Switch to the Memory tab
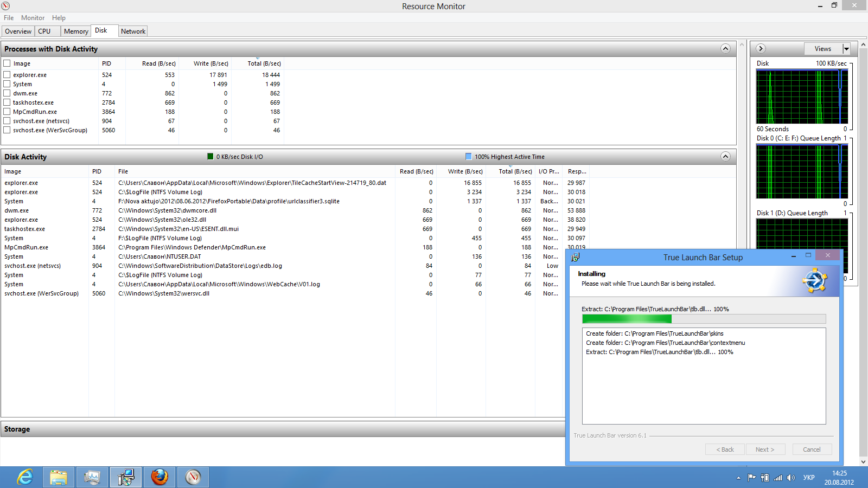Screen dimensions: 868x488 [x=76, y=31]
